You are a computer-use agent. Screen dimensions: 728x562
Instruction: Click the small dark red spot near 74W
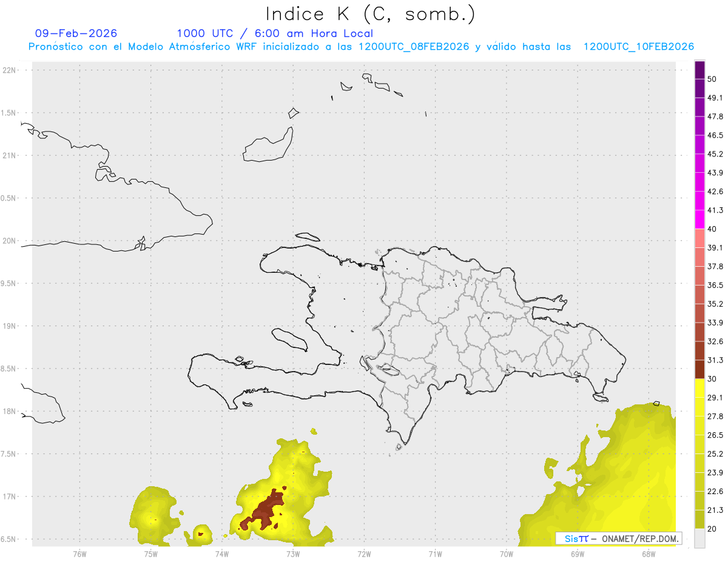tap(200, 534)
